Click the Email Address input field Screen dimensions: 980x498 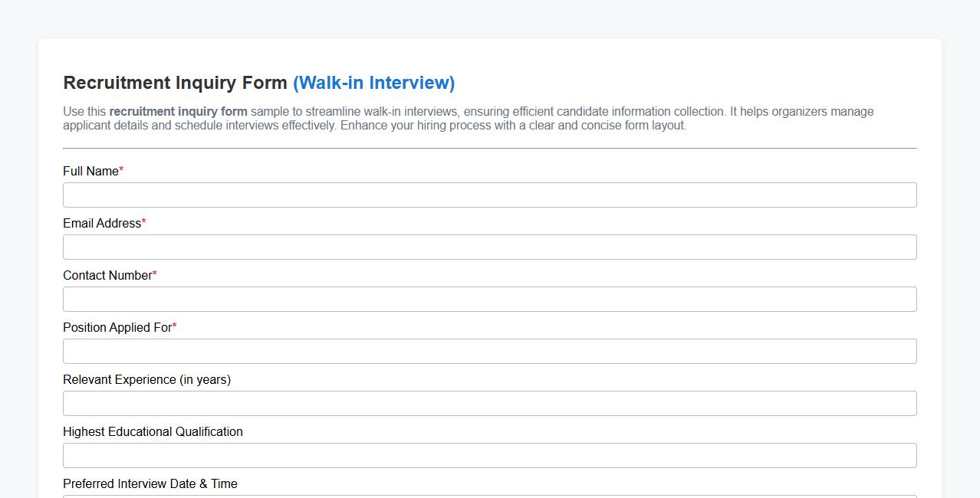click(490, 247)
